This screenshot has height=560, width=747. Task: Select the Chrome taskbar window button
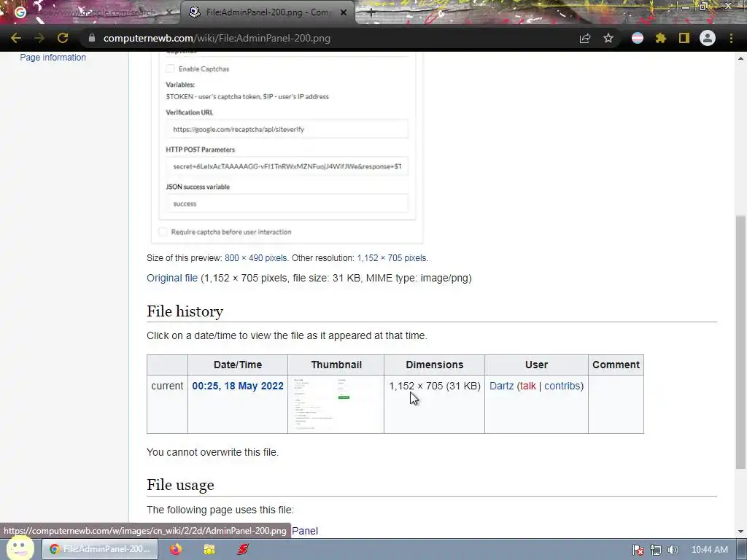tap(100, 549)
